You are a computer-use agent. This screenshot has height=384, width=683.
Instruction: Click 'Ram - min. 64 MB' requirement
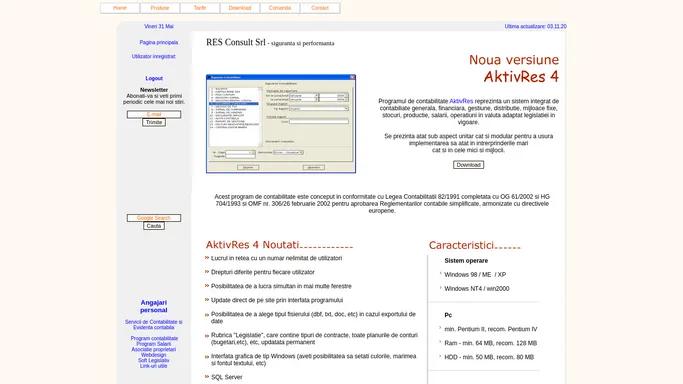(490, 343)
